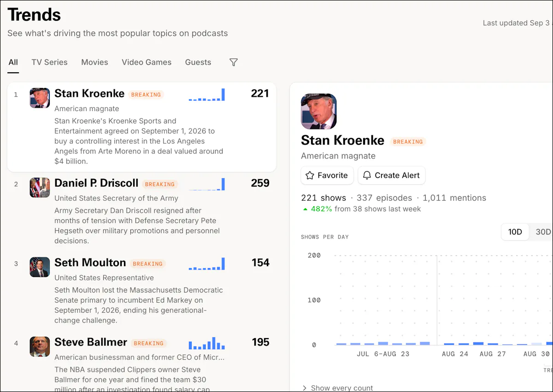
Task: Click the show count 154
Action: click(x=260, y=263)
